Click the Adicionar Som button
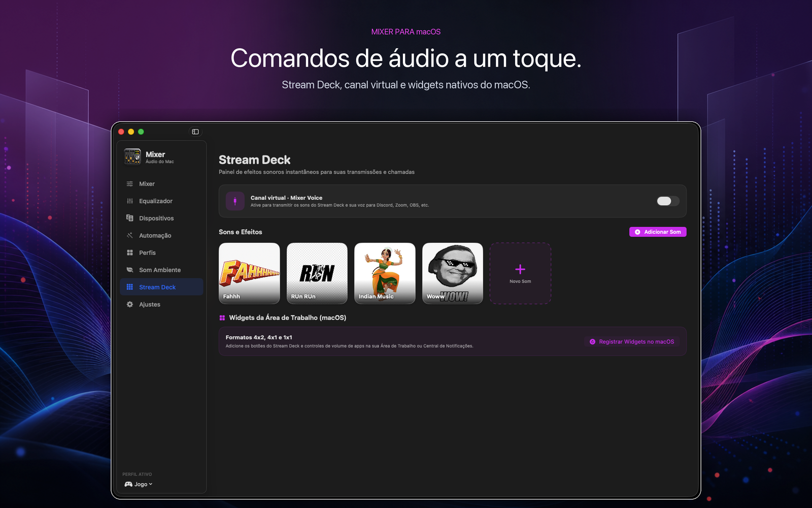 click(x=658, y=232)
